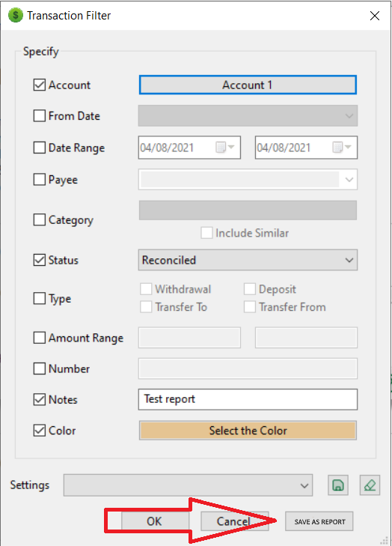This screenshot has height=546, width=392.
Task: Click the second Amount Range input field
Action: (x=306, y=338)
